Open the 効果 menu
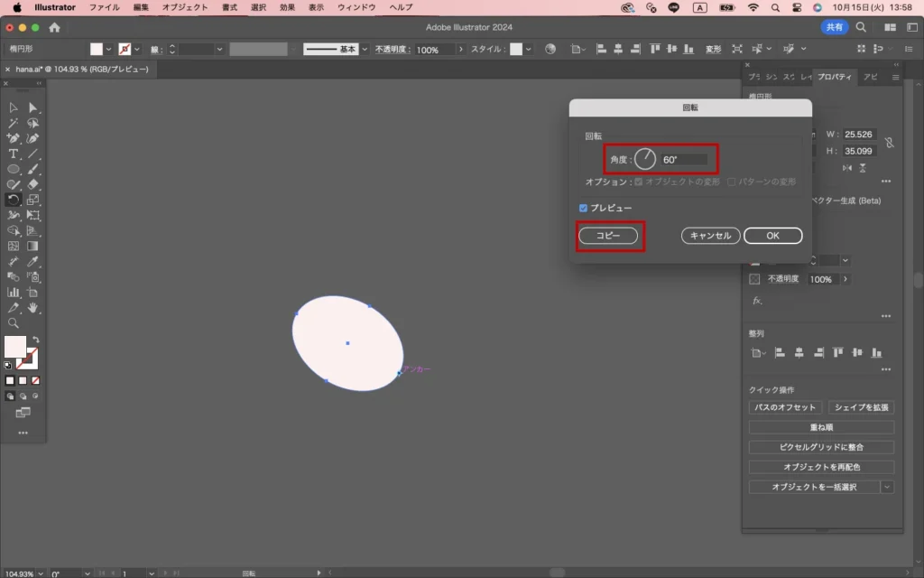Viewport: 924px width, 578px height. 287,7
